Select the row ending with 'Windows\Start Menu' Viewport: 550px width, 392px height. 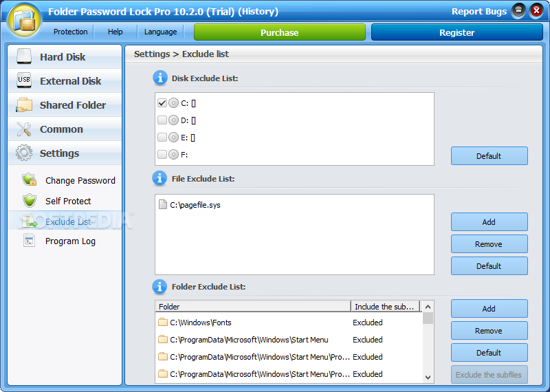click(289, 339)
